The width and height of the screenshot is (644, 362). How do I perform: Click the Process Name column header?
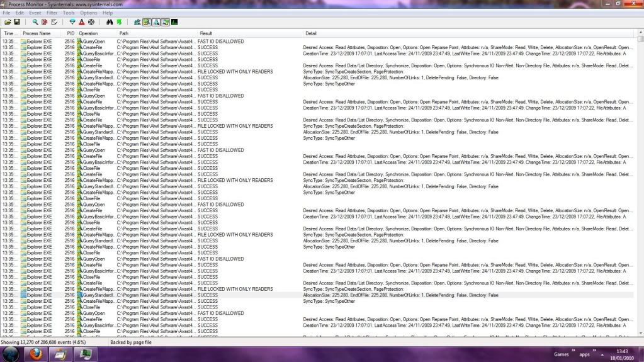click(x=40, y=33)
